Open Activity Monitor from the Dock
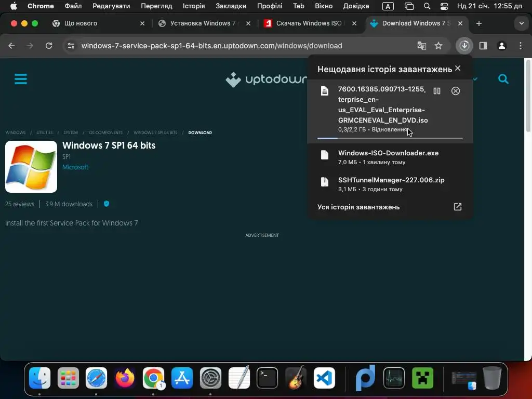 coord(394,378)
